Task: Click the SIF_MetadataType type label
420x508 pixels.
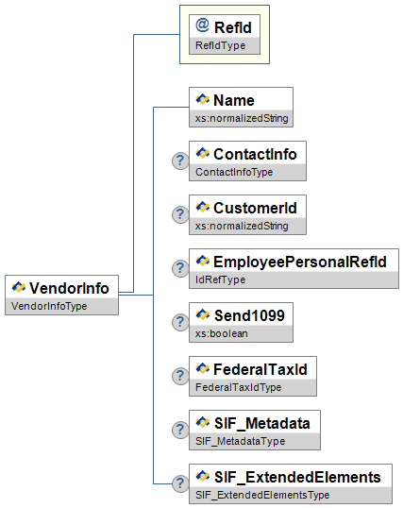Action: [x=241, y=441]
